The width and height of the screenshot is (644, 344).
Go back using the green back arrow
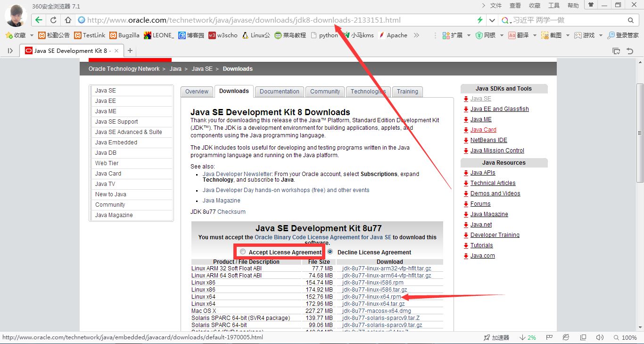pyautogui.click(x=39, y=20)
